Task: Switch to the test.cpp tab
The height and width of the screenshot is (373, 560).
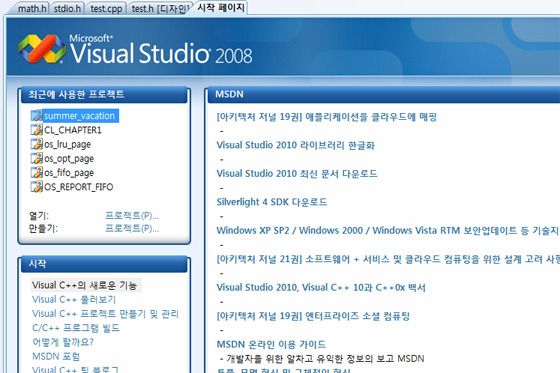Action: 106,8
